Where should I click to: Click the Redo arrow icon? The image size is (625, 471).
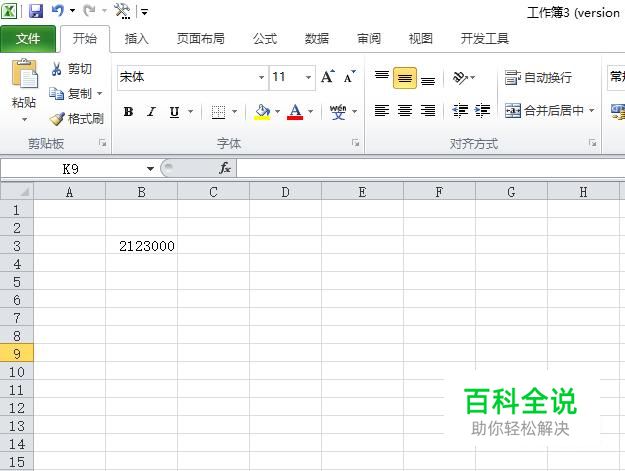point(89,11)
